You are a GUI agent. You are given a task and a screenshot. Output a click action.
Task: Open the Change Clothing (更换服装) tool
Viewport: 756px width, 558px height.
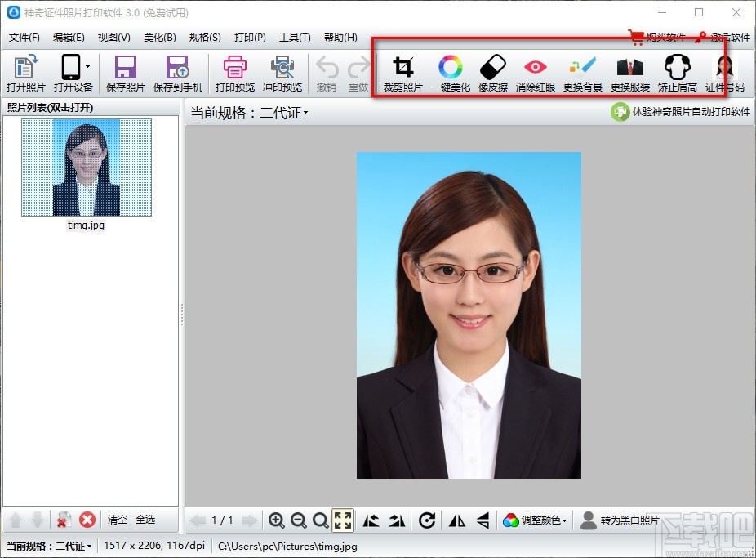[630, 74]
